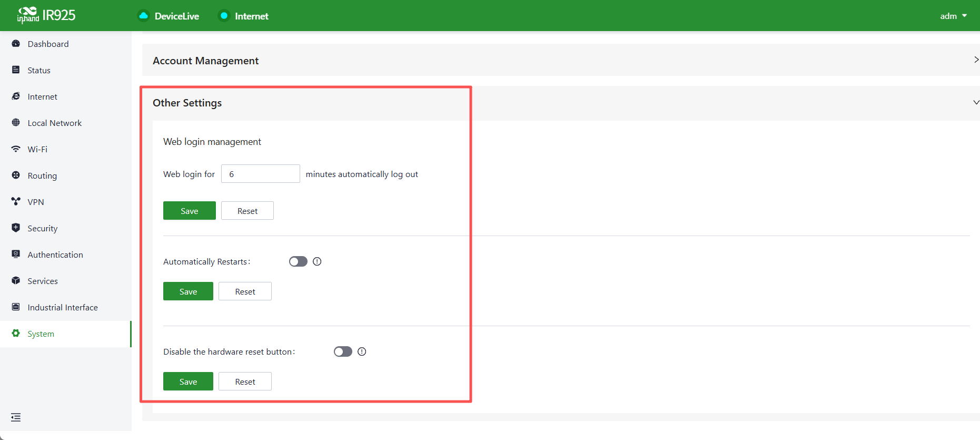Go to the Authentication menu
Image resolution: width=980 pixels, height=440 pixels.
[66, 255]
